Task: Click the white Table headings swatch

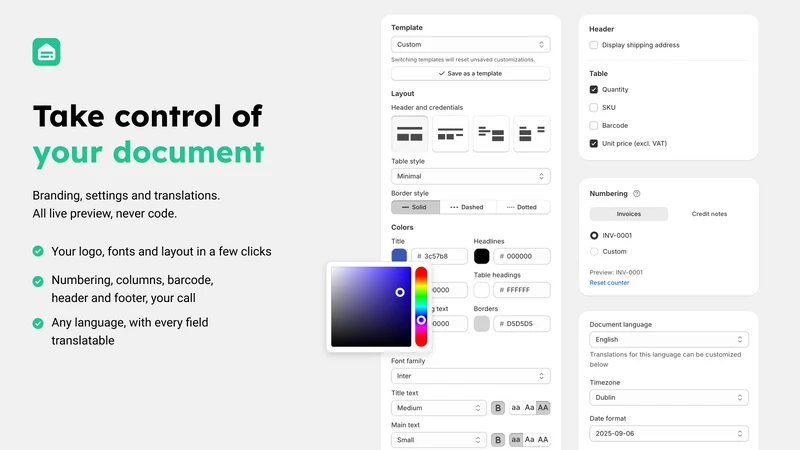Action: [482, 290]
